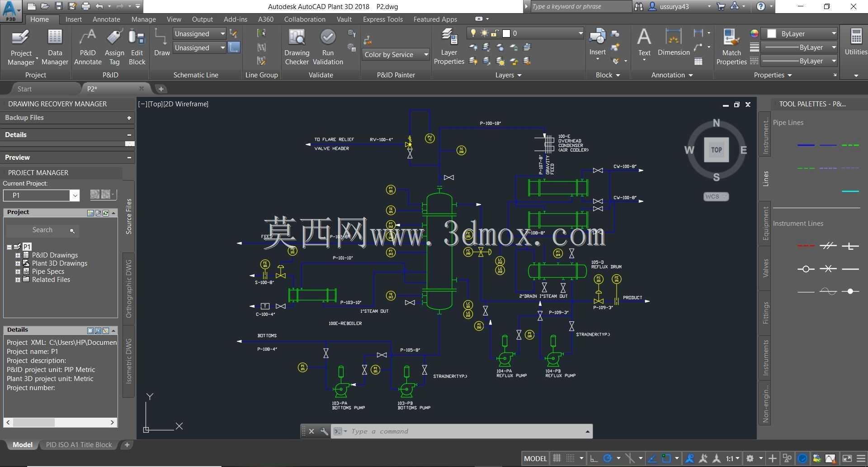Open the Autodesk App Store cart icon

[721, 6]
